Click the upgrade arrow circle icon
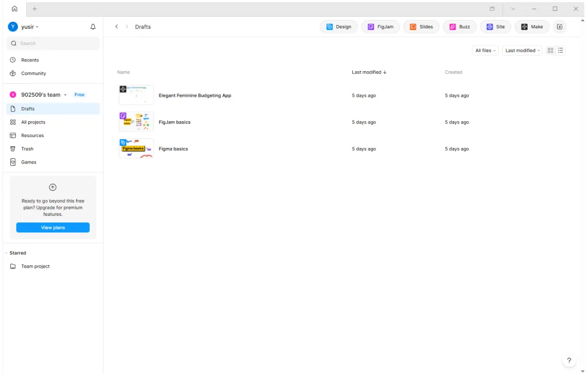This screenshot has width=588, height=385. pos(52,187)
